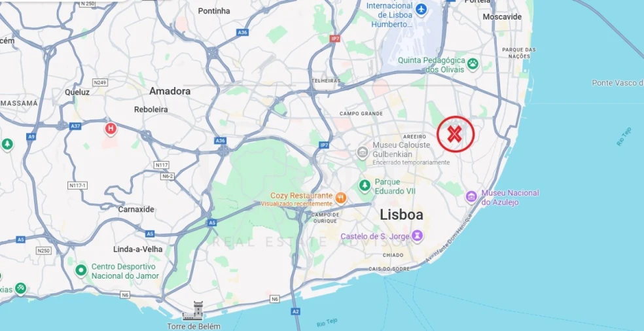Click the Carnaxide place label
Viewport: 644px width, 331px height.
click(x=136, y=209)
